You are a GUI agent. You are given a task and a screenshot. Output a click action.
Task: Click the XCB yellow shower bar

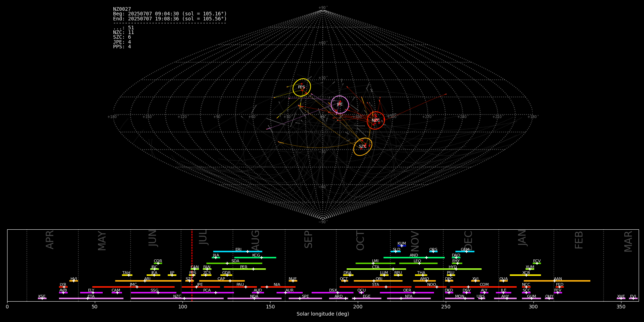pyautogui.click(x=525, y=275)
